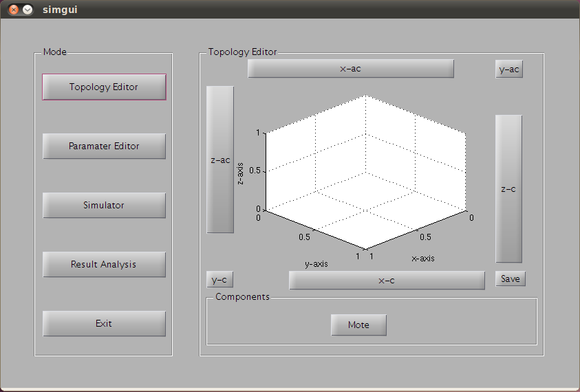Click the small y-ac button
580x392 pixels.
pyautogui.click(x=508, y=69)
